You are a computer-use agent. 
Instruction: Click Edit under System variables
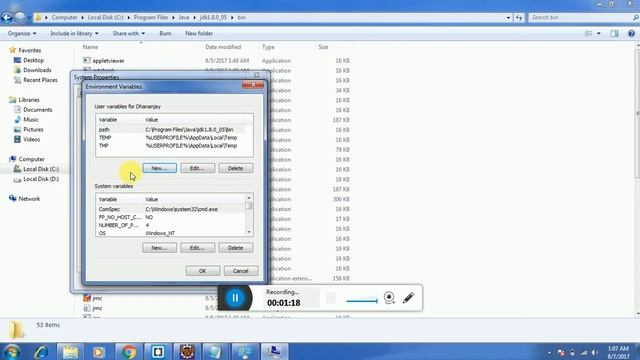(x=198, y=248)
